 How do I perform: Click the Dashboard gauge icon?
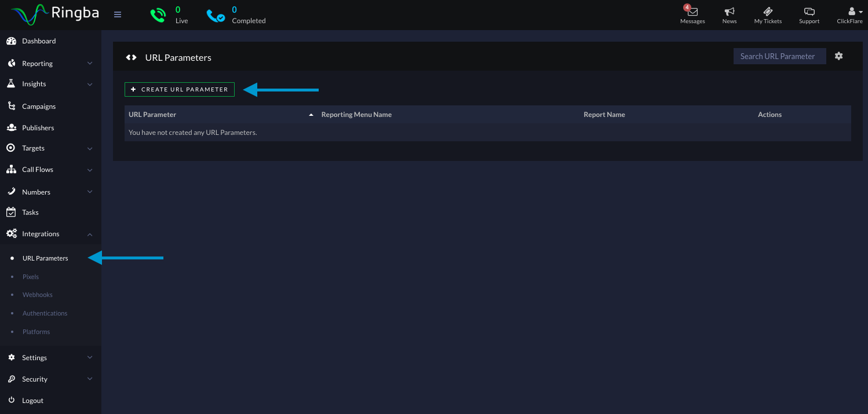[x=11, y=41]
